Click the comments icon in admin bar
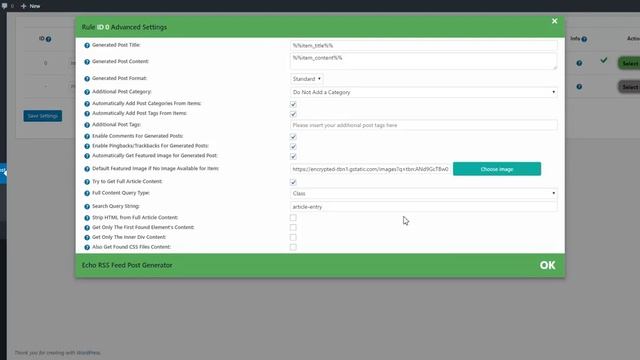Screen dimensions: 640x360 [4, 6]
